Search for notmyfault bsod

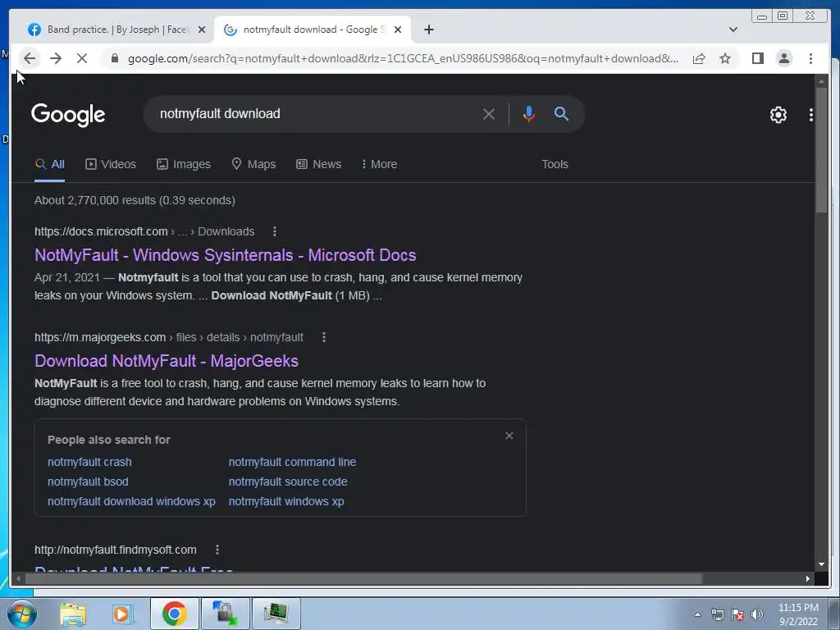point(88,482)
